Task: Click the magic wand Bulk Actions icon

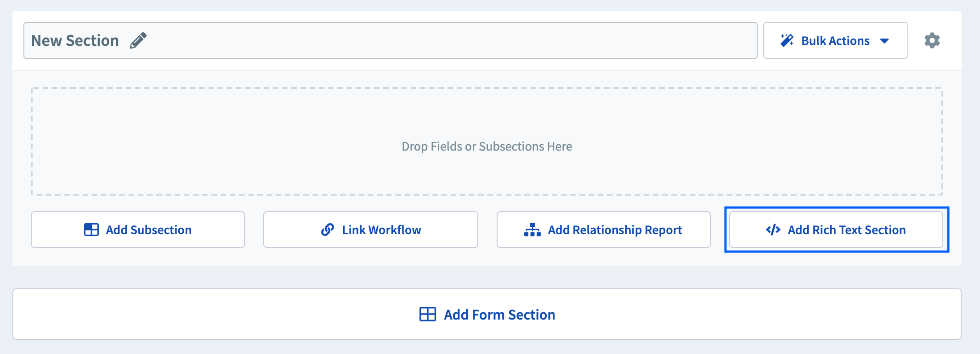Action: (x=787, y=40)
